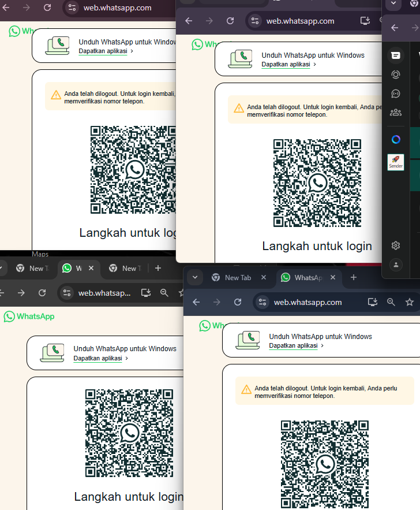Click logout warning icon in lower-right window
The height and width of the screenshot is (510, 420).
point(246,389)
